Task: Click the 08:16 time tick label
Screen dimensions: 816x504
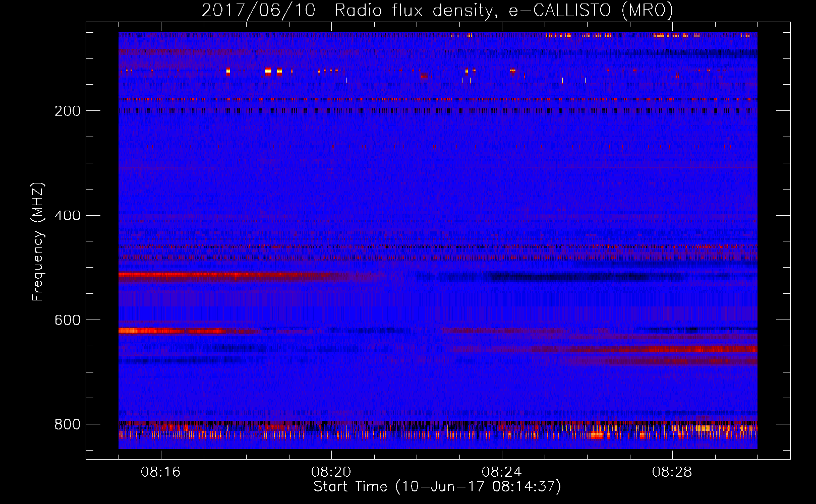Action: tap(161, 472)
